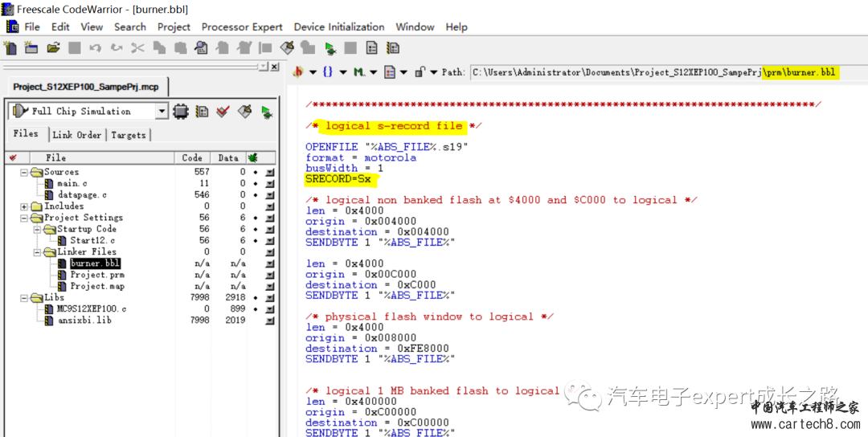Click the Redo toolbar icon

116,47
